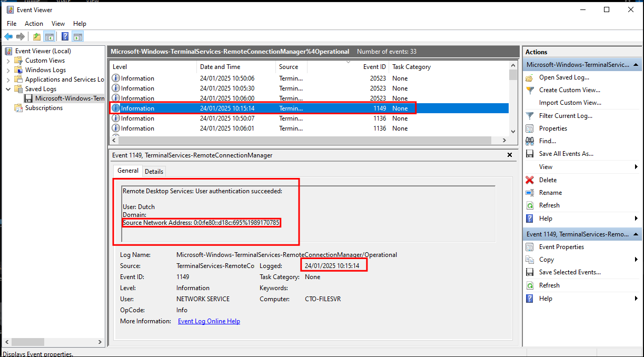This screenshot has height=357, width=644.
Task: Click the Save All Events As disk icon
Action: point(530,154)
